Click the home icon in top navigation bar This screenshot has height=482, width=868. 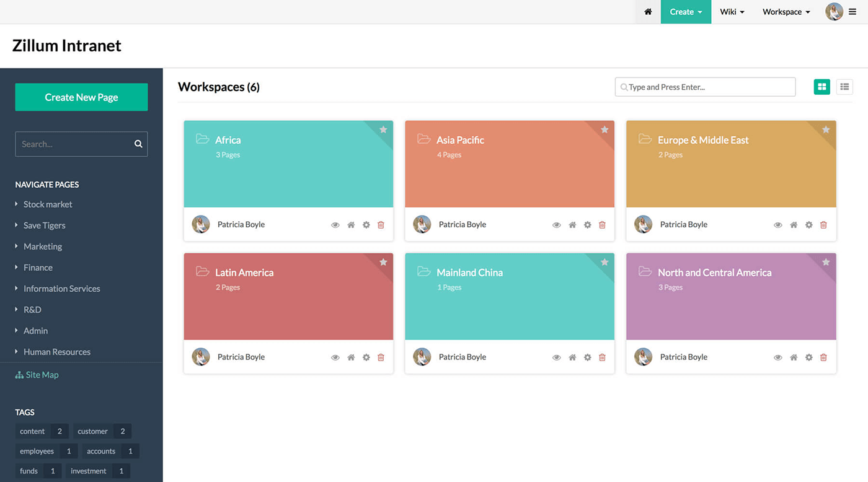click(648, 12)
